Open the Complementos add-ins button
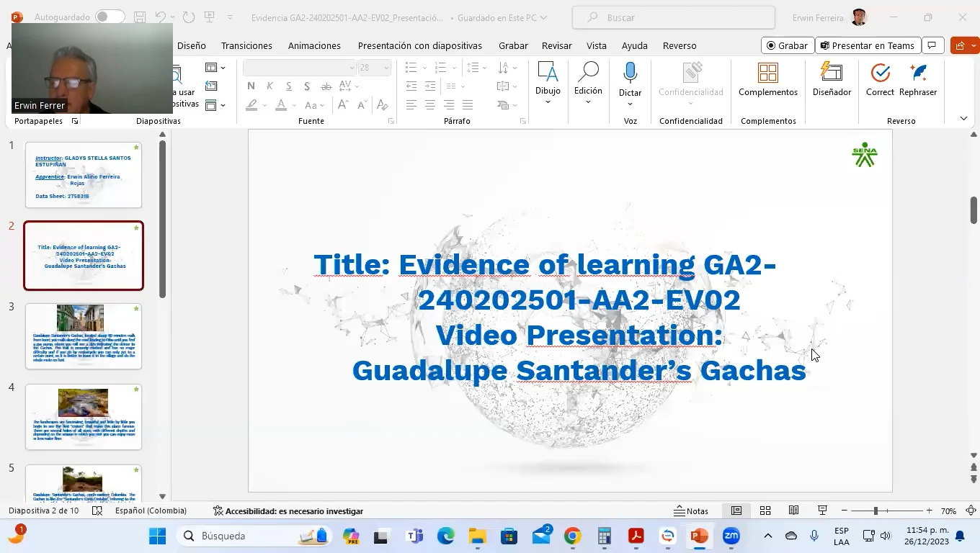Image resolution: width=980 pixels, height=553 pixels. tap(767, 79)
